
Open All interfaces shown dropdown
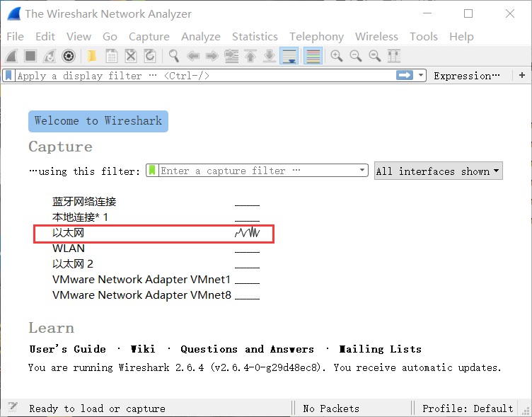click(x=438, y=171)
